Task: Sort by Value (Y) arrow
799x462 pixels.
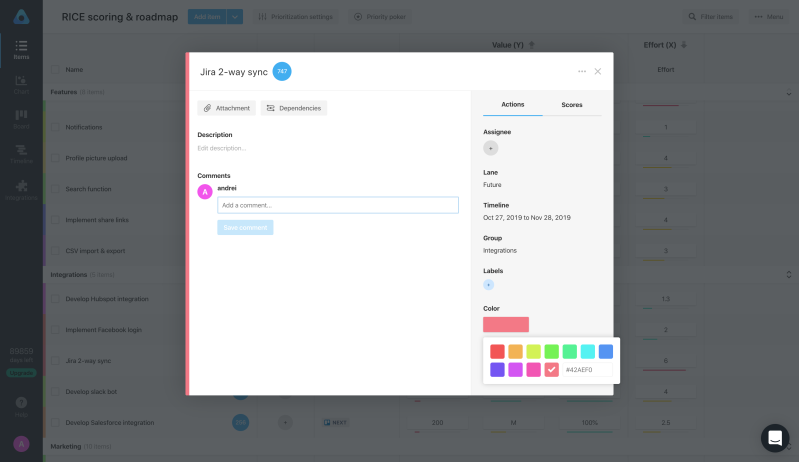Action: coord(531,45)
